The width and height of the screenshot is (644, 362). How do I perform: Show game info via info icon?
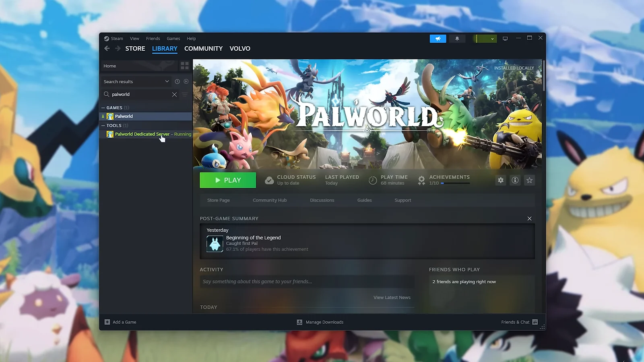coord(515,180)
